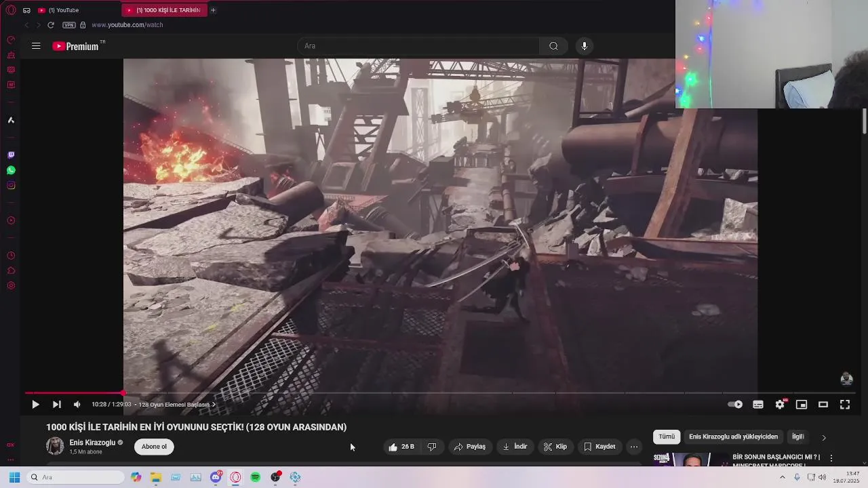The width and height of the screenshot is (868, 488).
Task: Open the taskbar clock and date
Action: coord(847,477)
